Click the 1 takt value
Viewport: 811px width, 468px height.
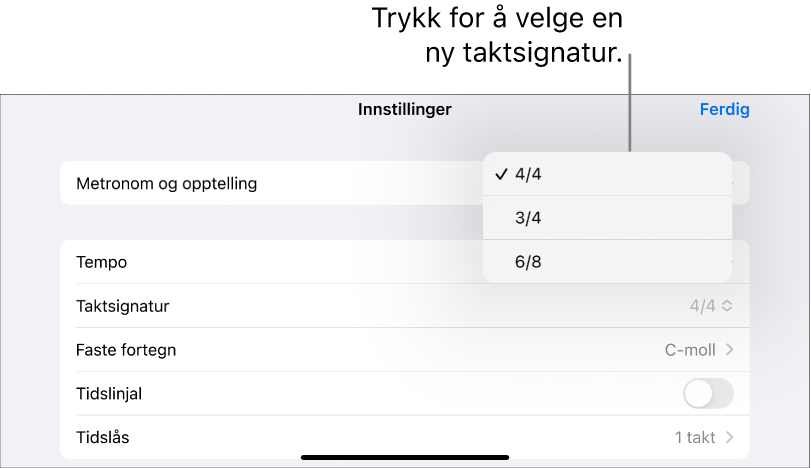695,438
